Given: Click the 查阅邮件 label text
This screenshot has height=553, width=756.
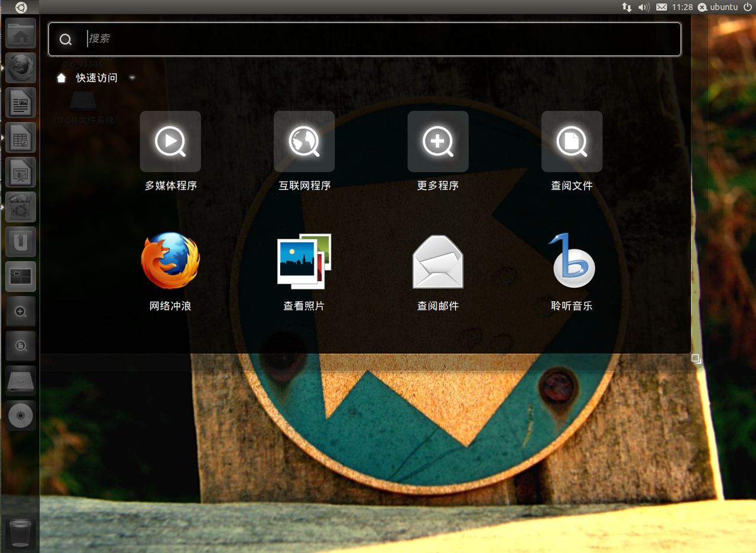Looking at the screenshot, I should [x=438, y=306].
